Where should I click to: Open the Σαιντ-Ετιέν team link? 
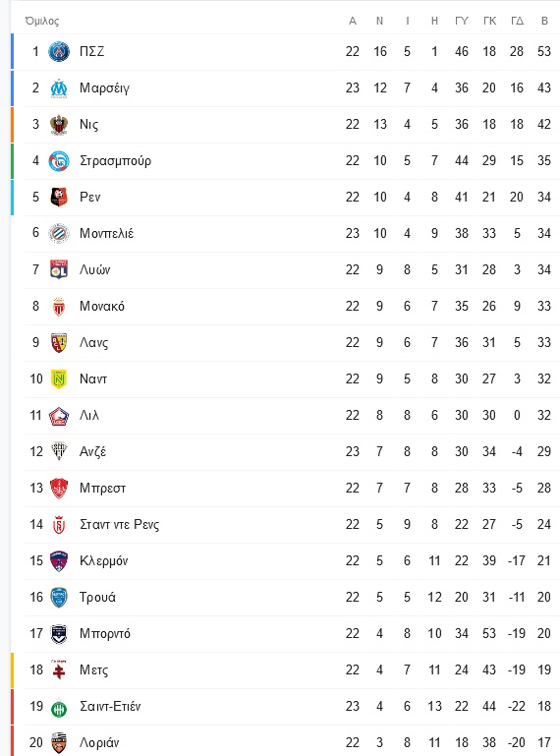tap(110, 706)
